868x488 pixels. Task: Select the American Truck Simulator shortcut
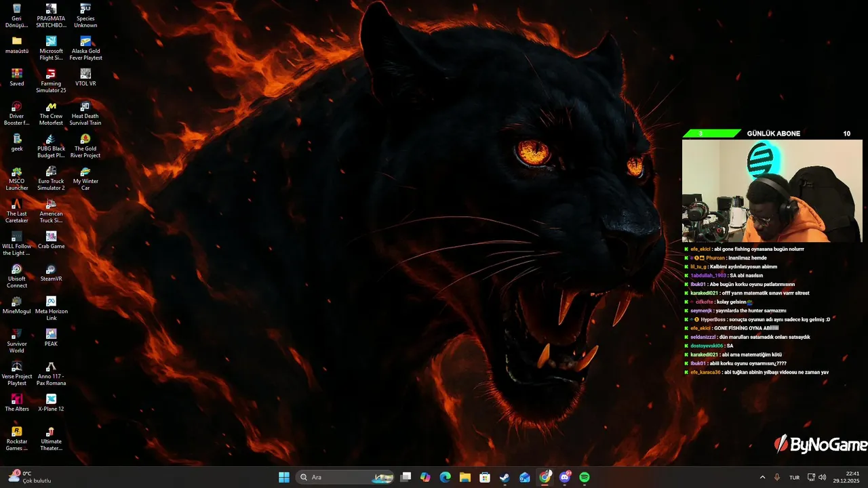pos(51,211)
